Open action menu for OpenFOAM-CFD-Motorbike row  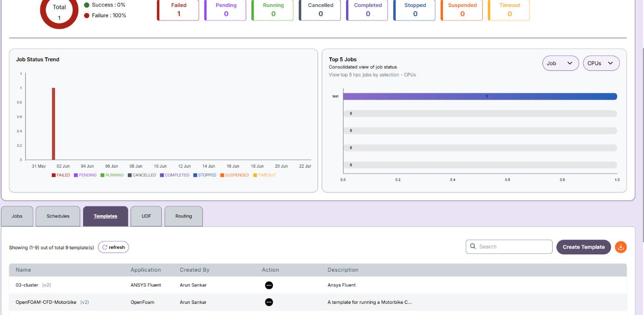click(x=269, y=302)
